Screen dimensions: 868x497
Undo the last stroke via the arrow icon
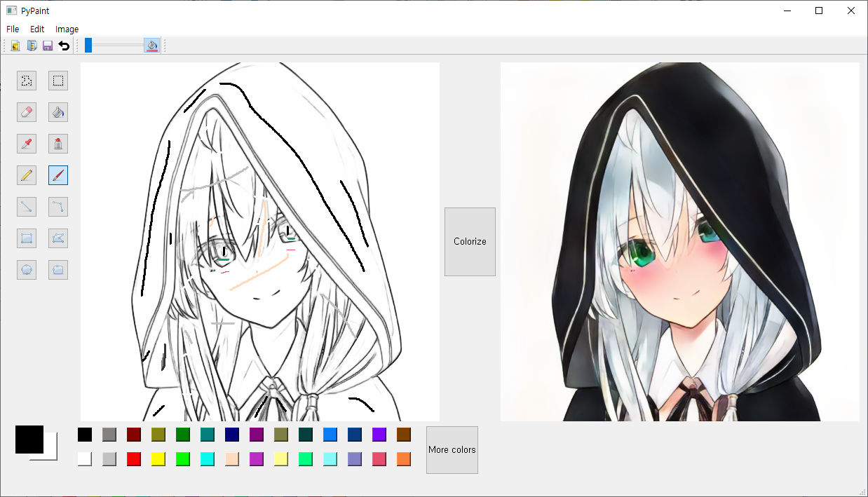click(x=64, y=46)
